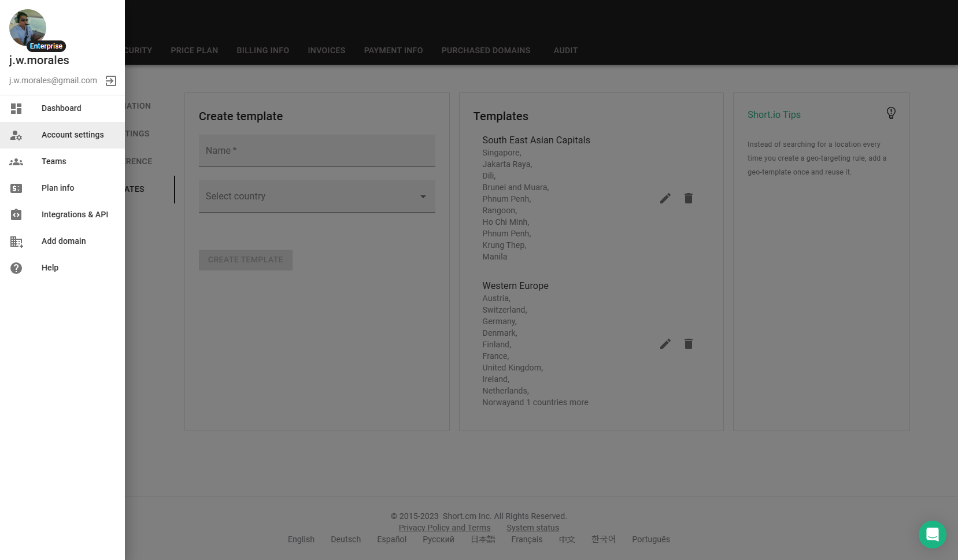The image size is (958, 560).
Task: Click the Account settings person-gear icon
Action: tap(16, 135)
